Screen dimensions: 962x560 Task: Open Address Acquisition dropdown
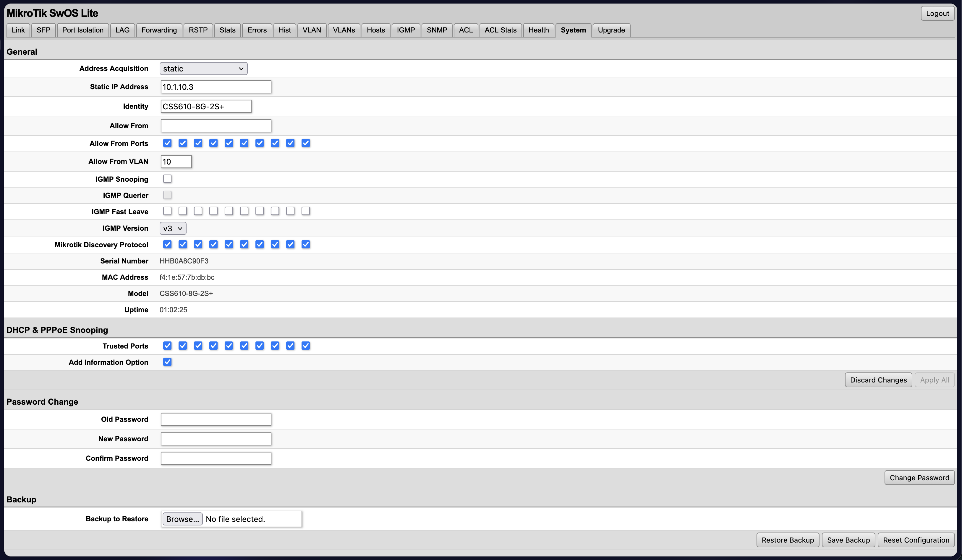pos(203,69)
